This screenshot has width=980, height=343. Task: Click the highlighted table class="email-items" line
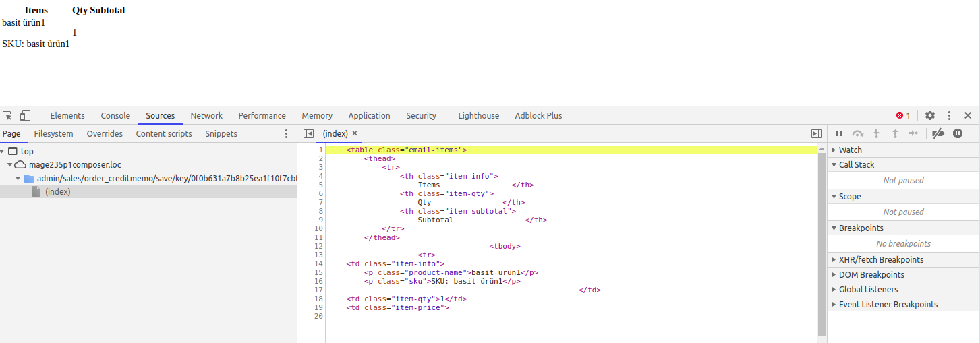pyautogui.click(x=571, y=150)
